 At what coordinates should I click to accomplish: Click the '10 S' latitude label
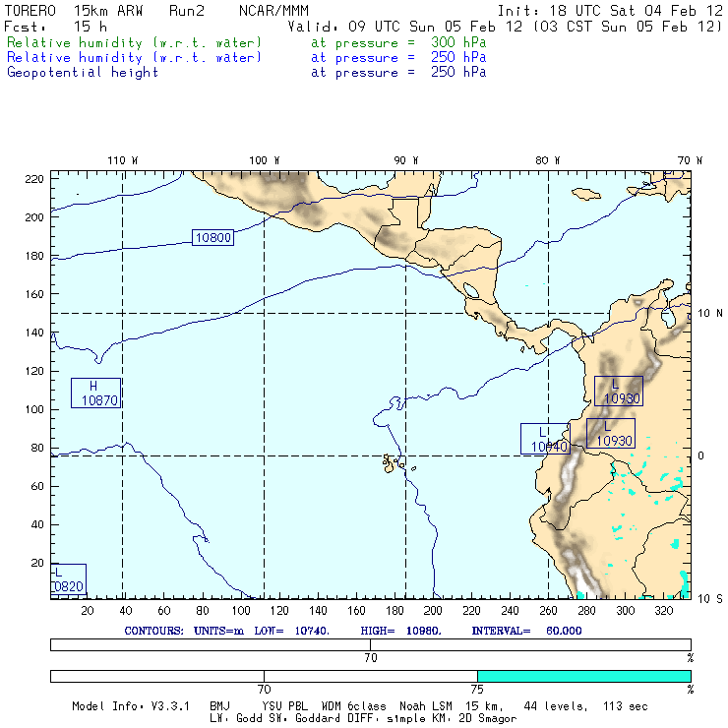coord(710,599)
